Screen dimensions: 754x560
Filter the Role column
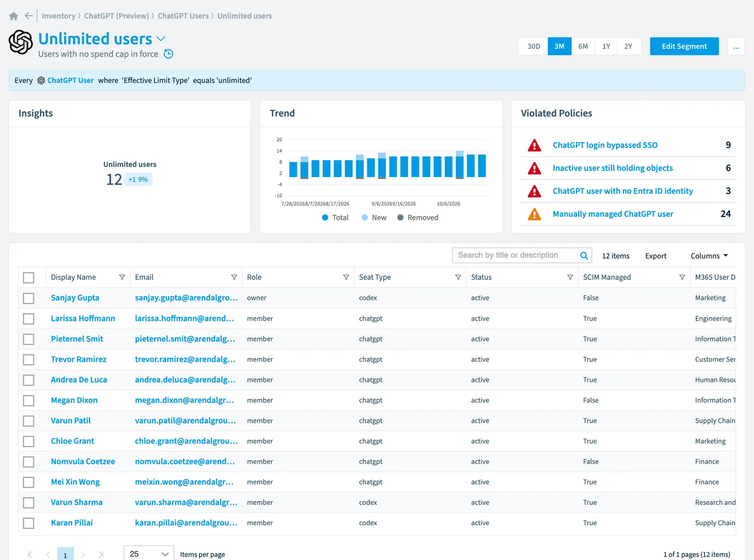pos(346,277)
